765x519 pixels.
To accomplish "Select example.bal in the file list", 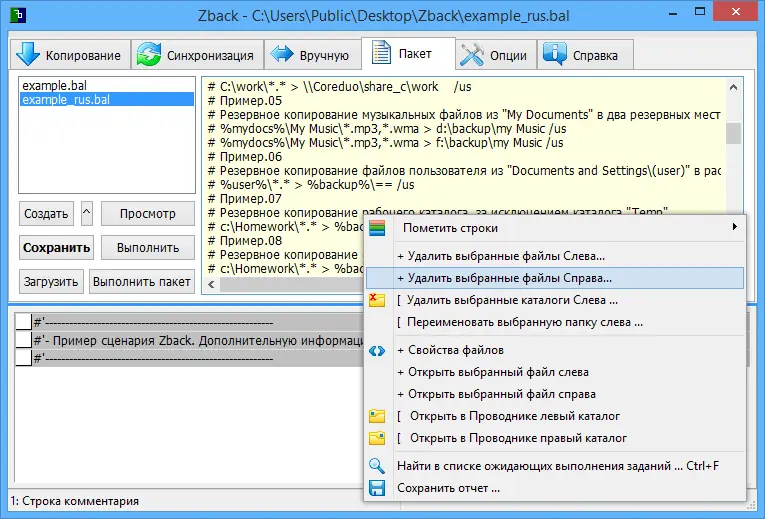I will tap(107, 85).
